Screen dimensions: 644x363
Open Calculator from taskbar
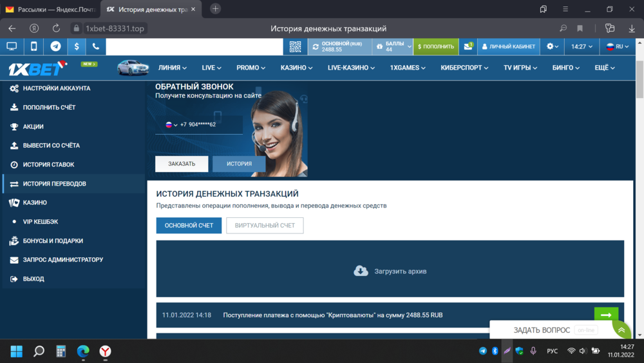[61, 351]
